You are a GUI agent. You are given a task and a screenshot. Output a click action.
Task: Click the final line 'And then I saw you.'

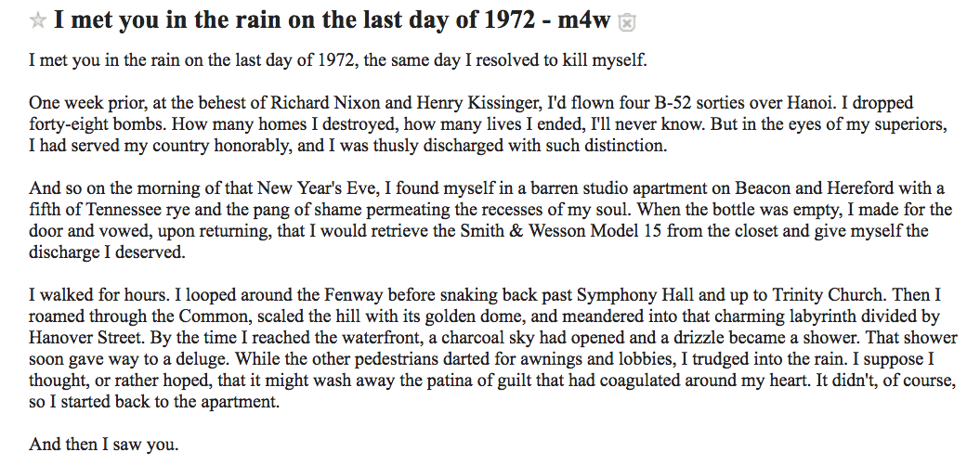coord(104,445)
